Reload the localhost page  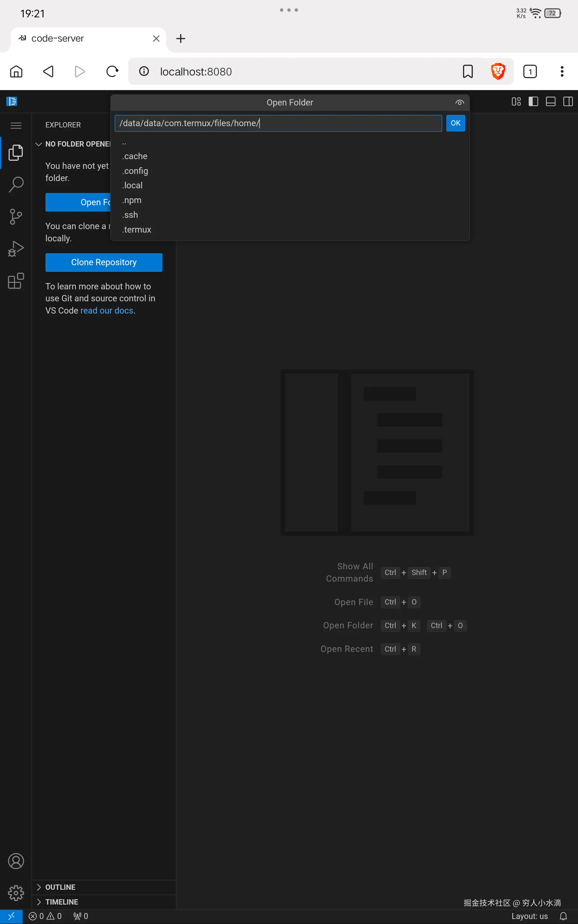click(x=112, y=71)
